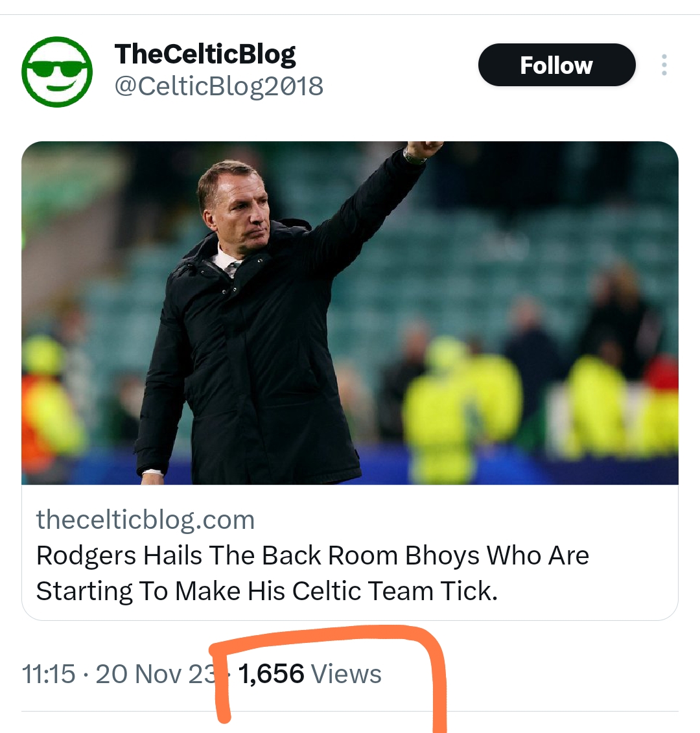Click the '20 Nov 23' post date

pyautogui.click(x=156, y=674)
